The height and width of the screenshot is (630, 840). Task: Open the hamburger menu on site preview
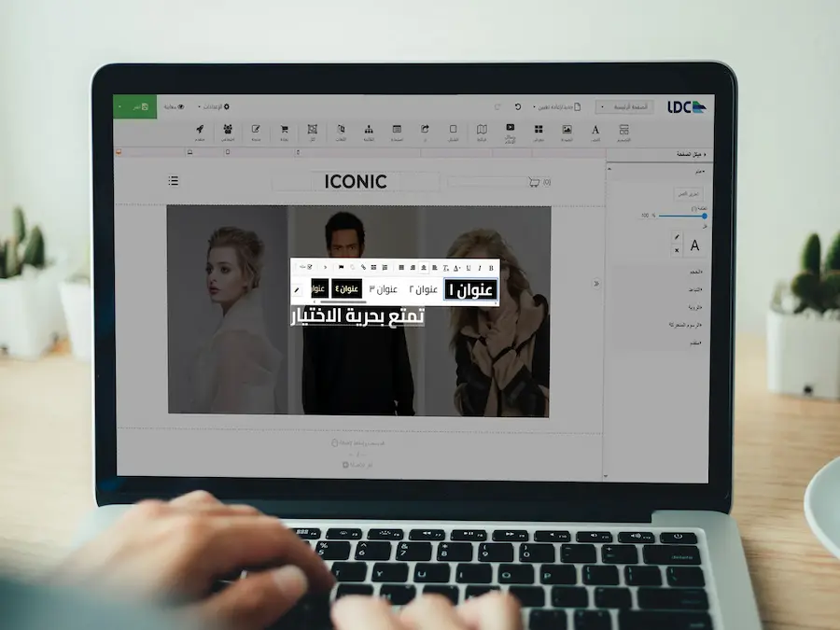tap(173, 180)
